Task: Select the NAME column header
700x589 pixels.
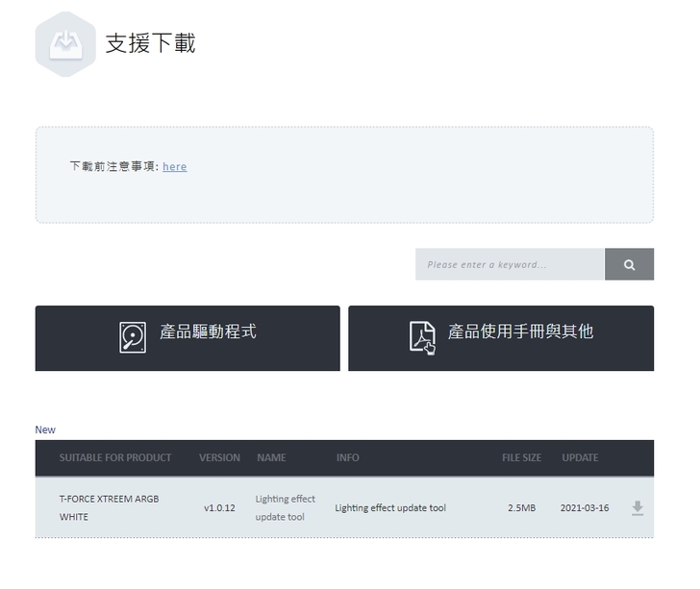Action: pyautogui.click(x=271, y=458)
